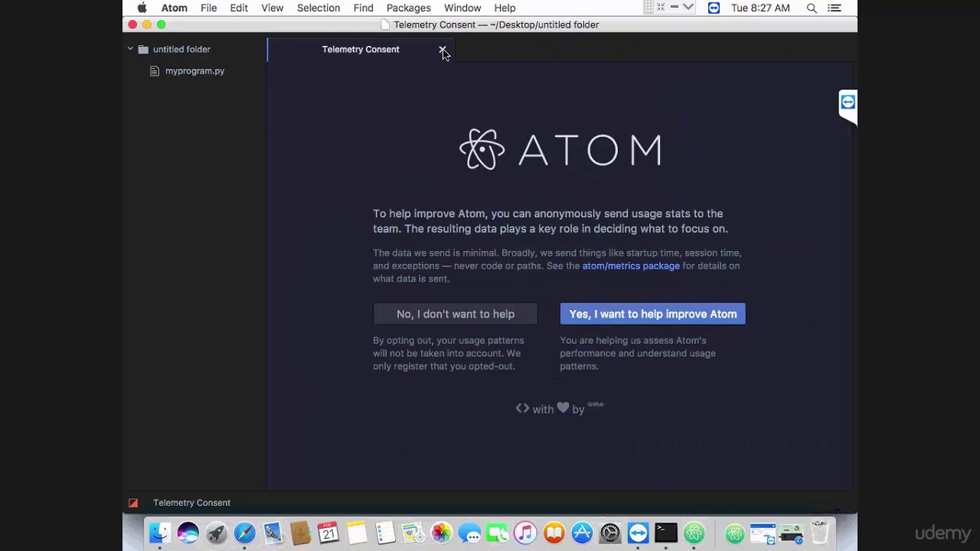Image resolution: width=980 pixels, height=551 pixels.
Task: Open the Selection menu
Action: (x=318, y=8)
